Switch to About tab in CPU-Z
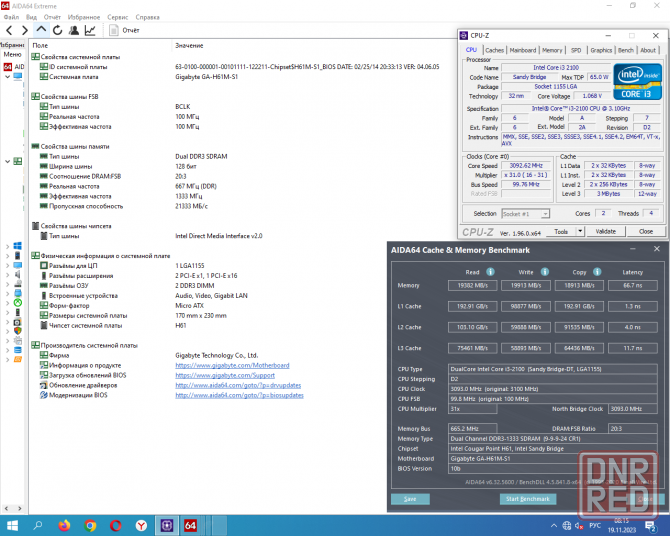The width and height of the screenshot is (670, 536). (x=648, y=50)
